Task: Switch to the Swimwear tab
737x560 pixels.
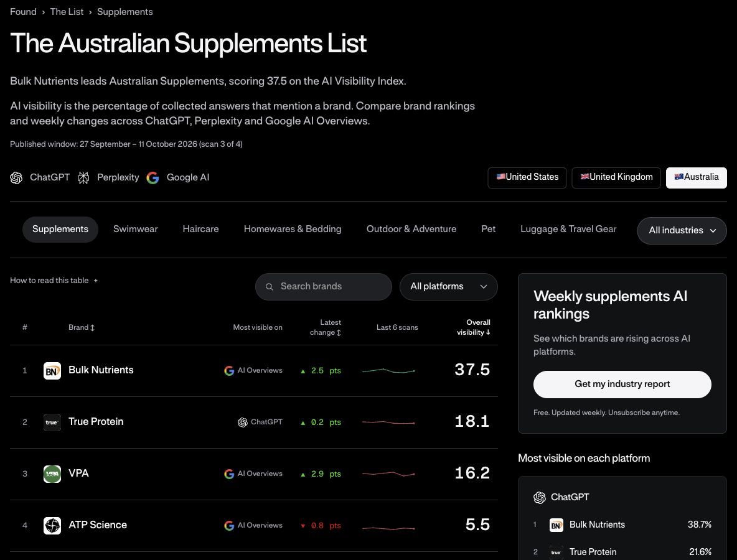Action: coord(135,229)
